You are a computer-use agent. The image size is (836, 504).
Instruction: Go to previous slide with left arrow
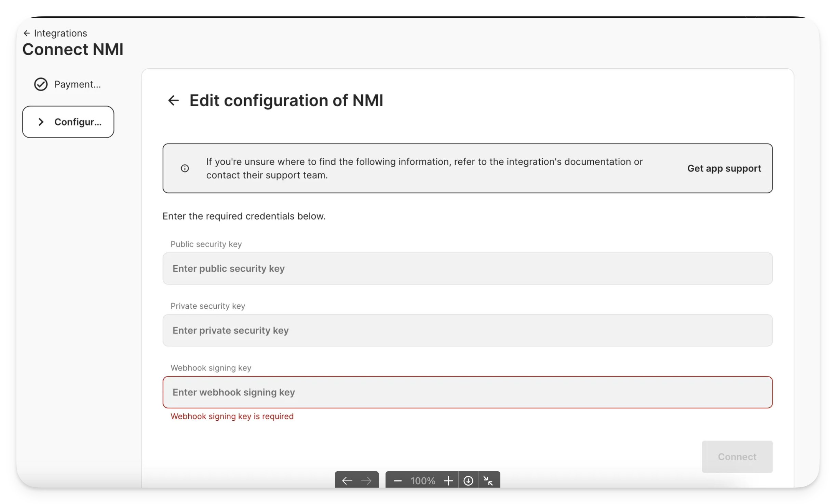tap(347, 481)
